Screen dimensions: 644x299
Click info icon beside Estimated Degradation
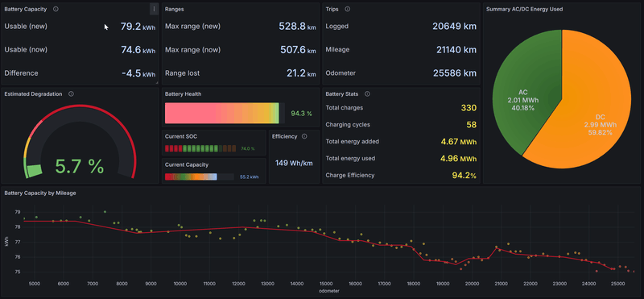pyautogui.click(x=71, y=93)
